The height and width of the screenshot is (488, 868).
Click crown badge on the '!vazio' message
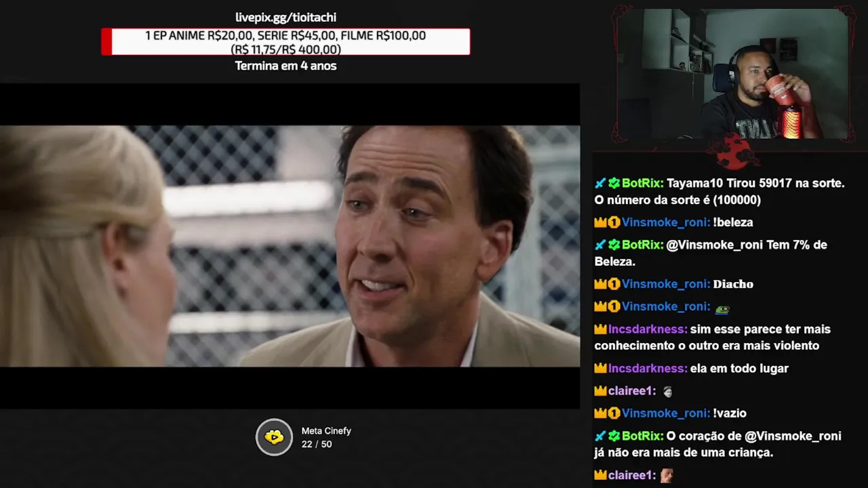(600, 413)
